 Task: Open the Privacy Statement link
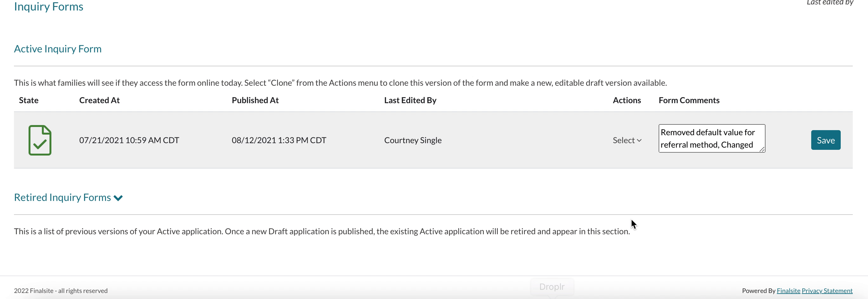[827, 290]
